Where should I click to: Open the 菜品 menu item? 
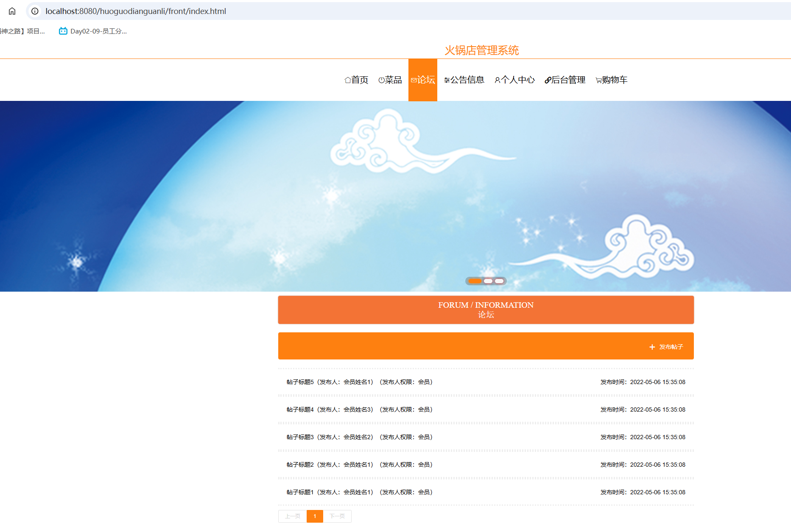coord(390,80)
